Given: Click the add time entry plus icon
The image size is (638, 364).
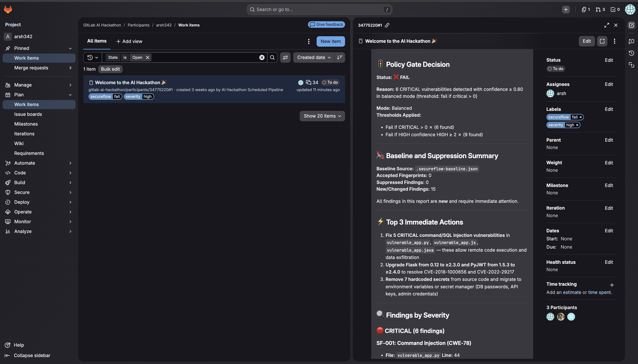Looking at the screenshot, I should [612, 285].
